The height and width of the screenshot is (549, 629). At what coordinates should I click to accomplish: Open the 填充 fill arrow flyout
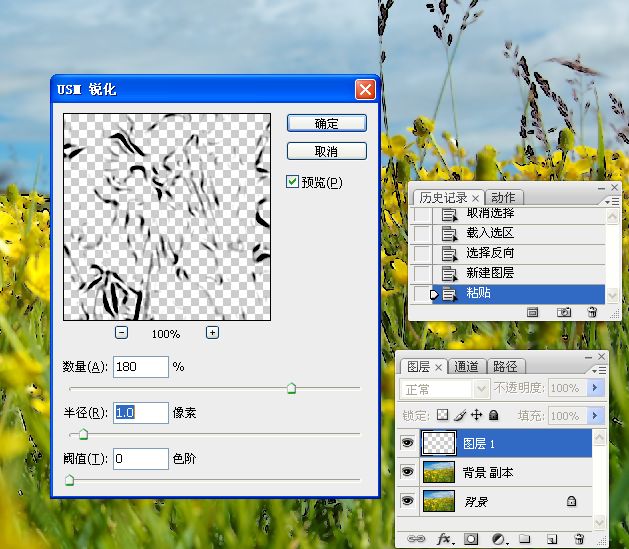click(595, 415)
